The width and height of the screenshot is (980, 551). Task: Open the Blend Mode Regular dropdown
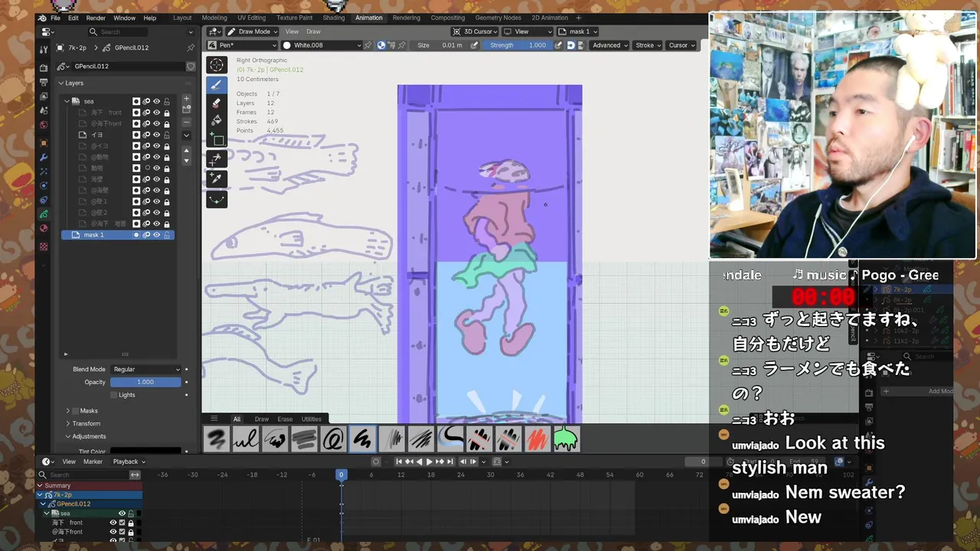click(x=146, y=370)
